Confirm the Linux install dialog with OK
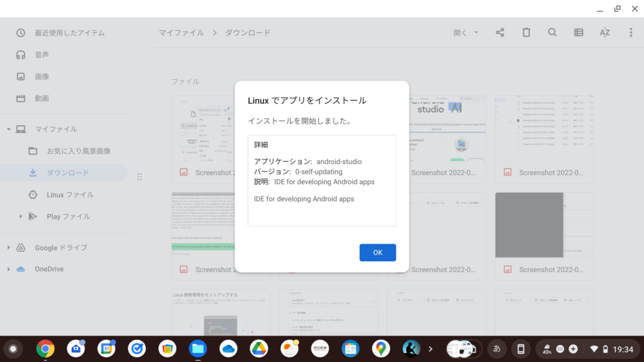 click(x=377, y=252)
